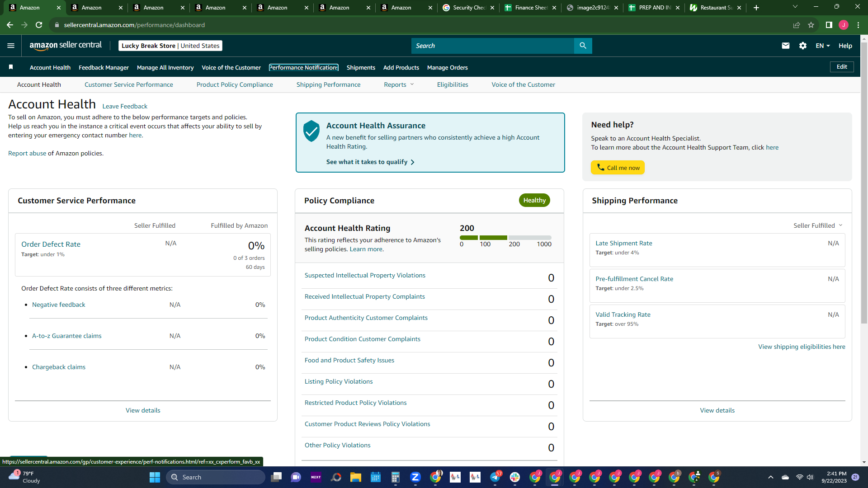Click the search magnifier button
Screen dimensions: 868x488
tap(583, 46)
